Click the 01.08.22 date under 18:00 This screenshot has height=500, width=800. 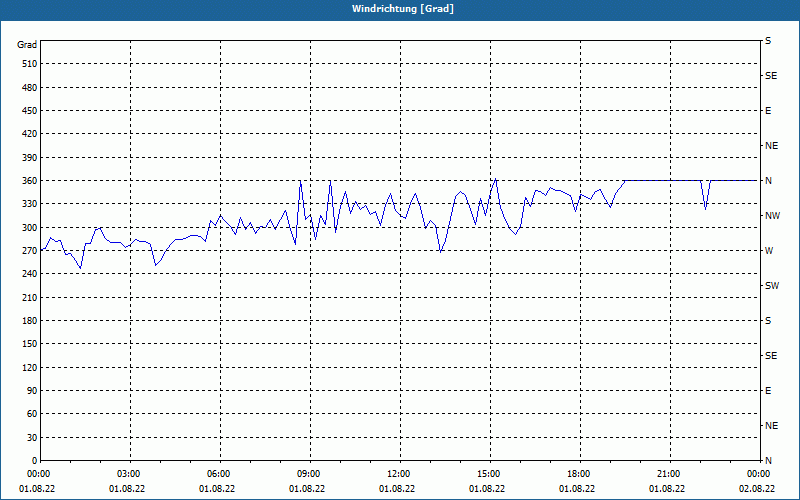(577, 489)
